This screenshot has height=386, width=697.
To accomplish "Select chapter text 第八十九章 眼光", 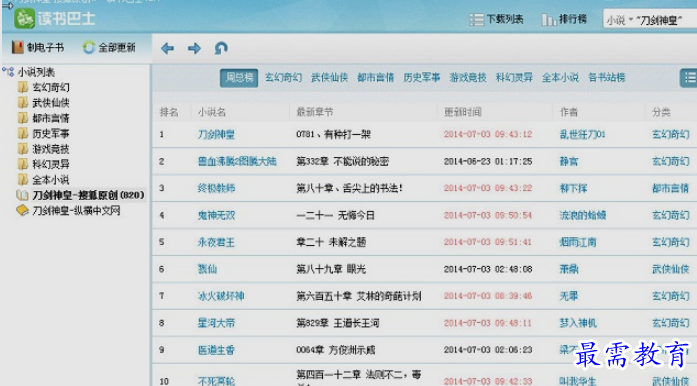I will click(331, 269).
